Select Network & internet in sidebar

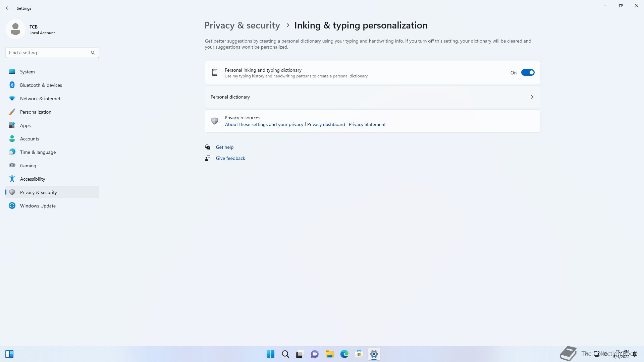tap(52, 99)
